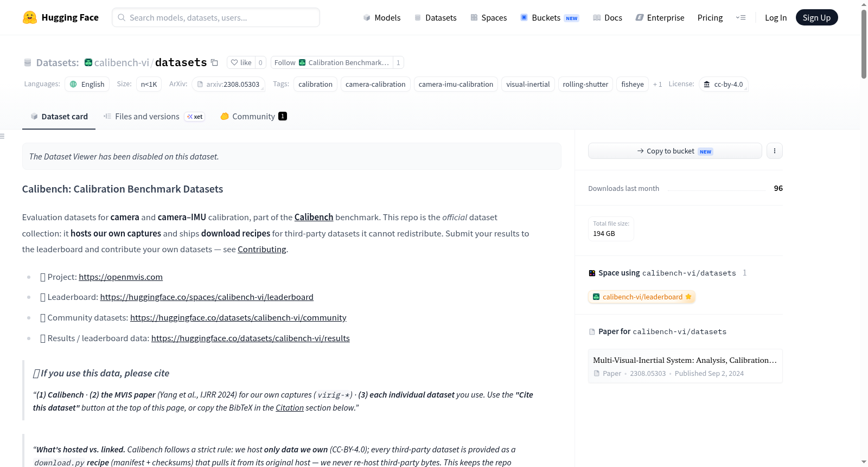Select the rolling-shutter tag
The width and height of the screenshot is (868, 467).
(585, 84)
